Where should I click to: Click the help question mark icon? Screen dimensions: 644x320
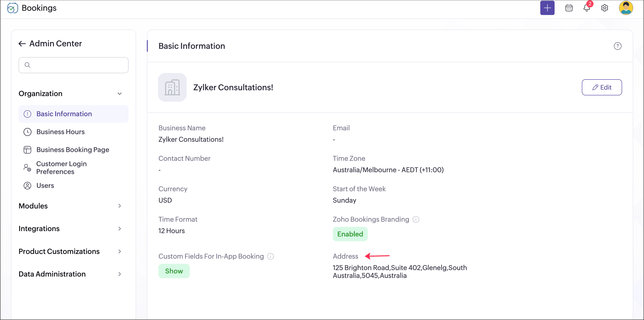[x=617, y=46]
